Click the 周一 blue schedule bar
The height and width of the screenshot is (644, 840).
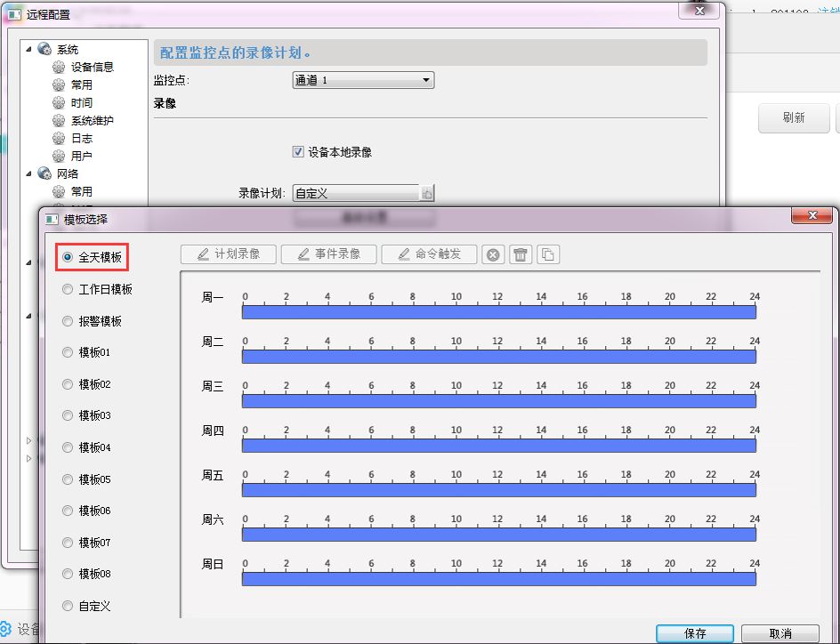pyautogui.click(x=498, y=311)
